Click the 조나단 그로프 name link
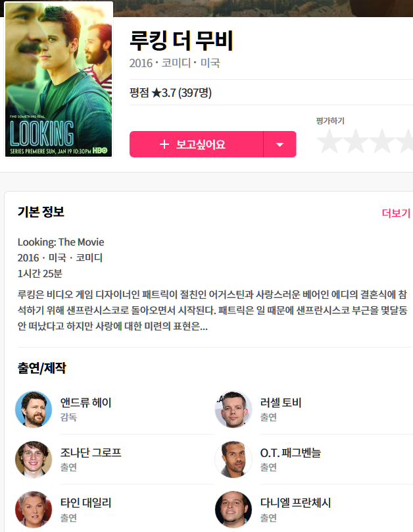This screenshot has width=413, height=532. click(91, 452)
